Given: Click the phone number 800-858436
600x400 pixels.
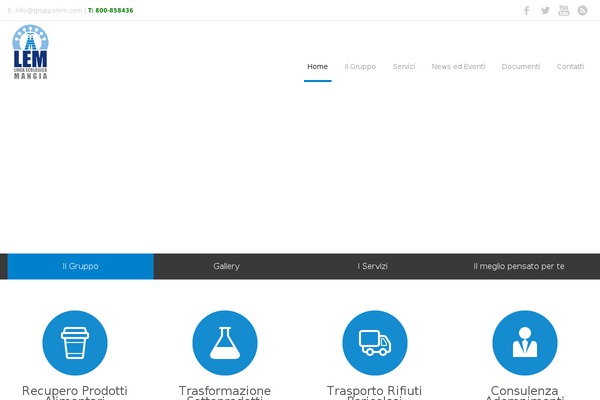Looking at the screenshot, I should pyautogui.click(x=114, y=10).
